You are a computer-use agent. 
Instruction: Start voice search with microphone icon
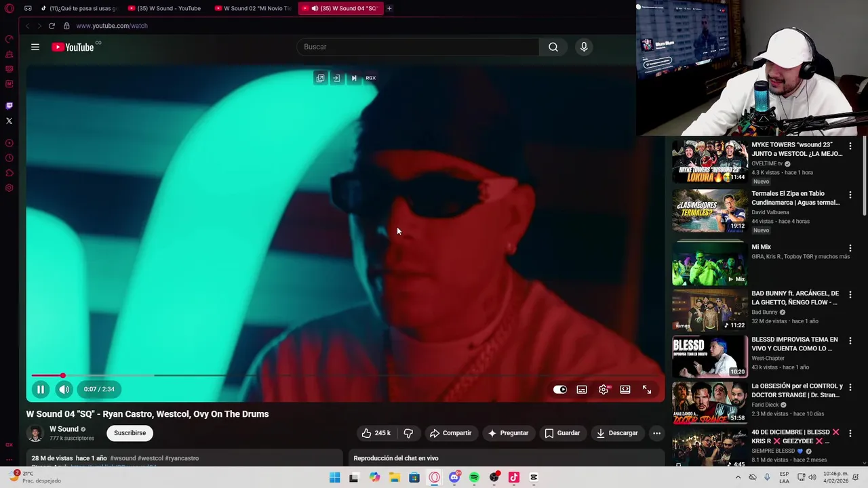pos(584,47)
